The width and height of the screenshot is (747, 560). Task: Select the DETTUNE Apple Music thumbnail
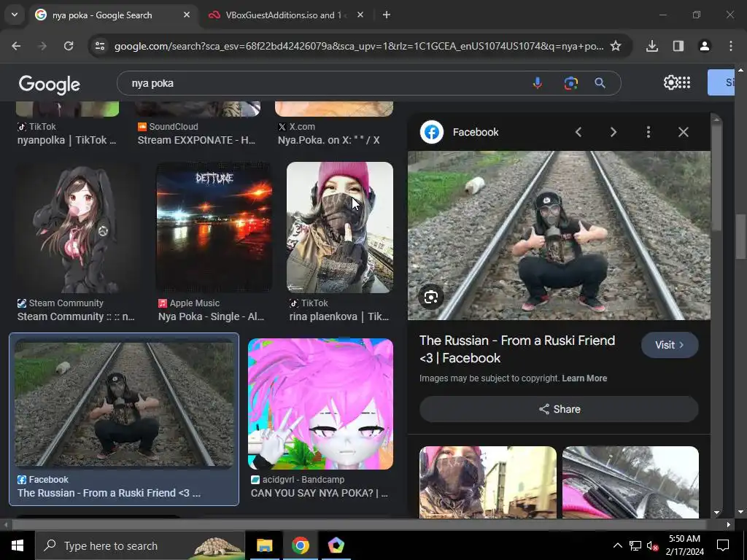click(x=214, y=227)
